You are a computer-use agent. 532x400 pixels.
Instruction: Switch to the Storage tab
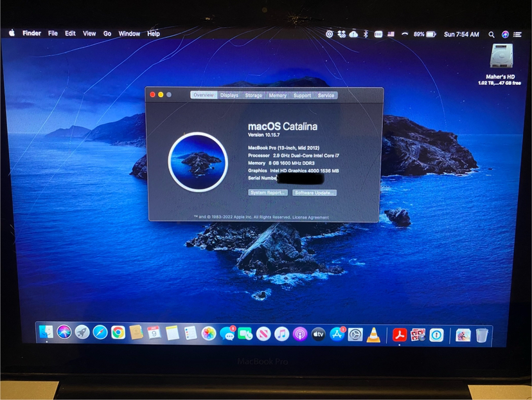253,95
